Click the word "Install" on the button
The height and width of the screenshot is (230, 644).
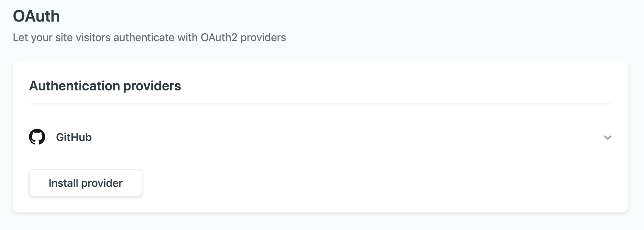(x=63, y=183)
